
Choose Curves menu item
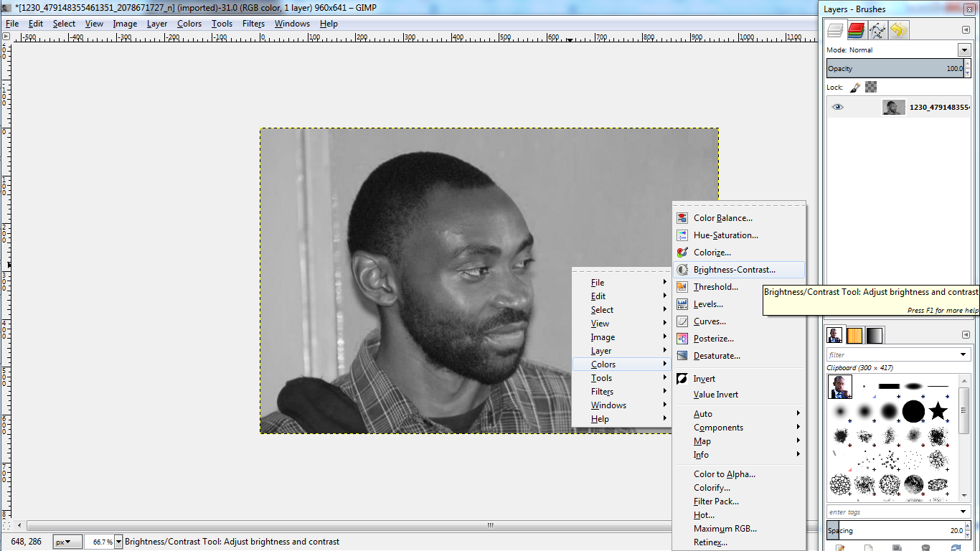point(739,321)
